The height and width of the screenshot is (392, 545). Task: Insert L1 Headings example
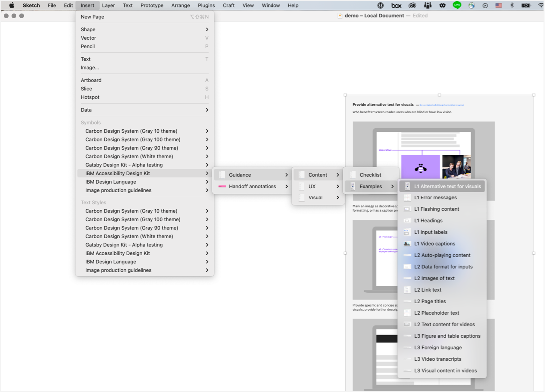point(442,220)
